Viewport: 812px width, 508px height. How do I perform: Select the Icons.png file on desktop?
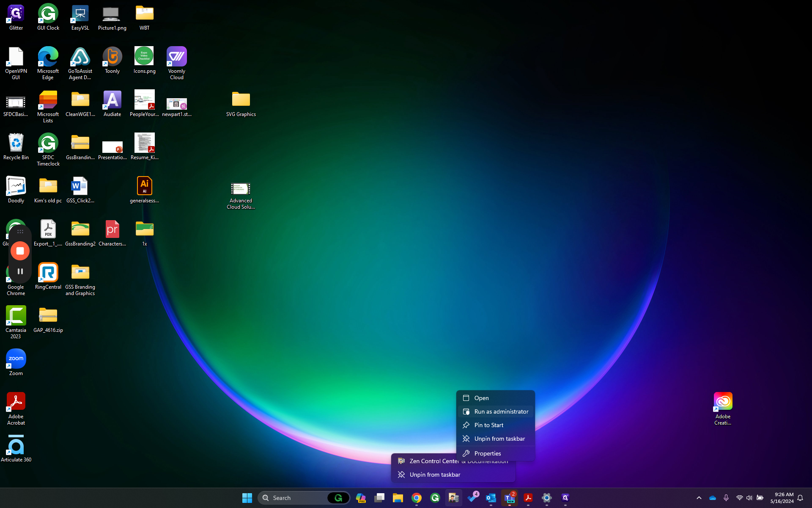[x=145, y=61]
